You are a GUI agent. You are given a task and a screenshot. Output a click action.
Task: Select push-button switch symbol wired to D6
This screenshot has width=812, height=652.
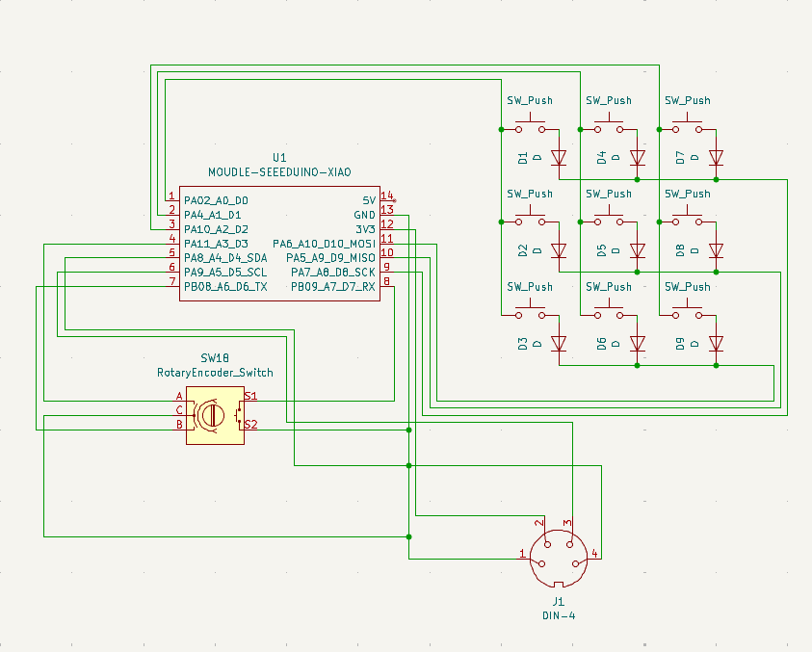tap(609, 311)
